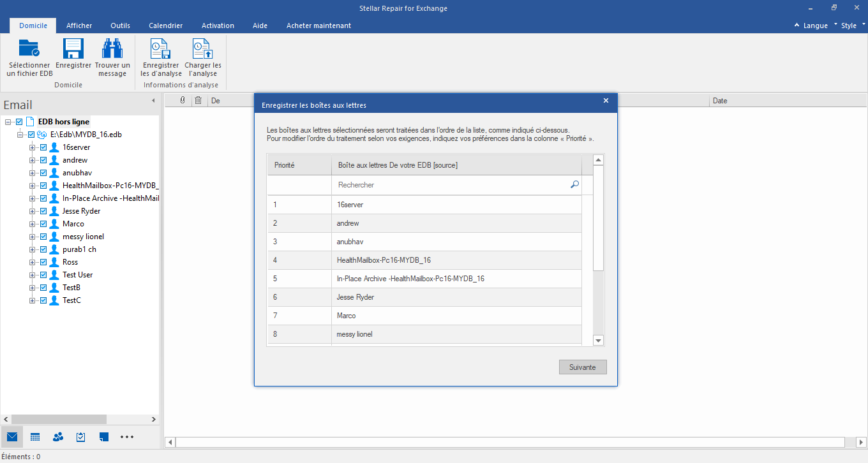Click the database icon for MYDB_16.edb
This screenshot has height=463, width=868.
[x=43, y=135]
